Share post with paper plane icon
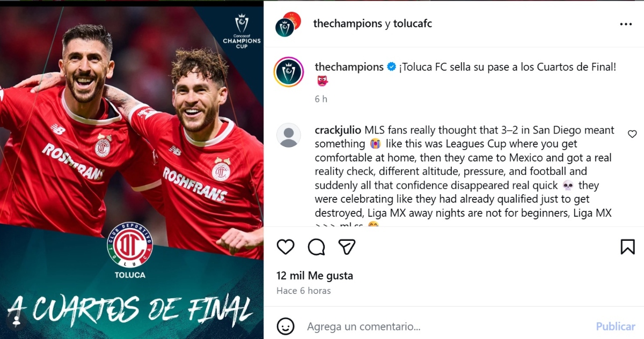 347,247
